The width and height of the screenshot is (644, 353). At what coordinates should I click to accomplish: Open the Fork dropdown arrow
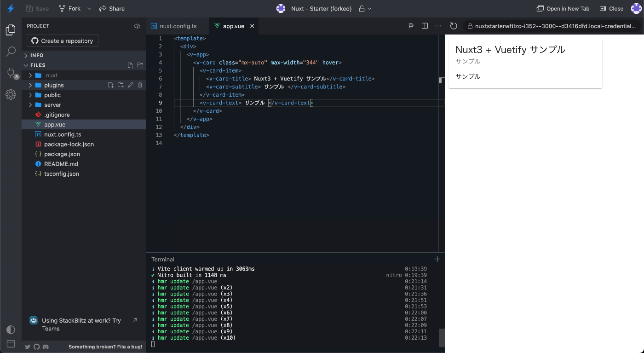(89, 8)
